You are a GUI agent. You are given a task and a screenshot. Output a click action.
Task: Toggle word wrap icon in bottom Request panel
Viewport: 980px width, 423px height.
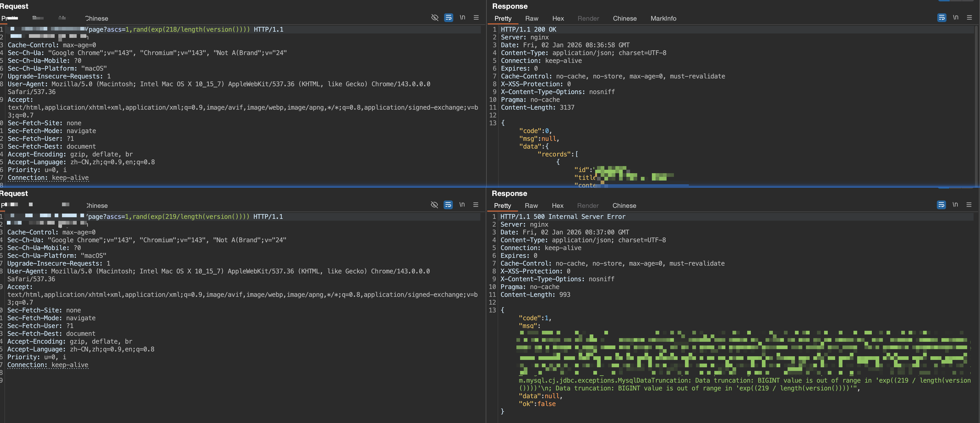tap(448, 205)
